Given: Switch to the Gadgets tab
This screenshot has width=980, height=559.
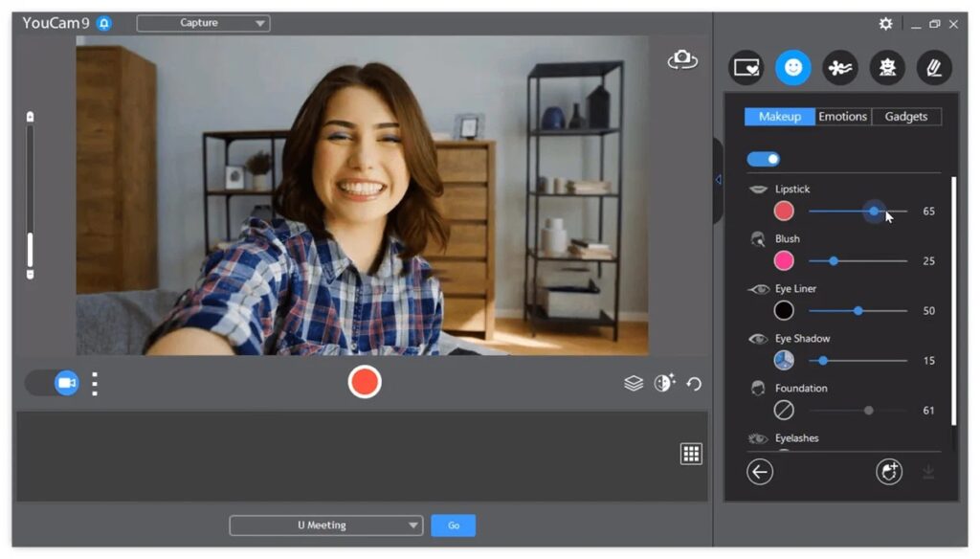Looking at the screenshot, I should click(906, 117).
